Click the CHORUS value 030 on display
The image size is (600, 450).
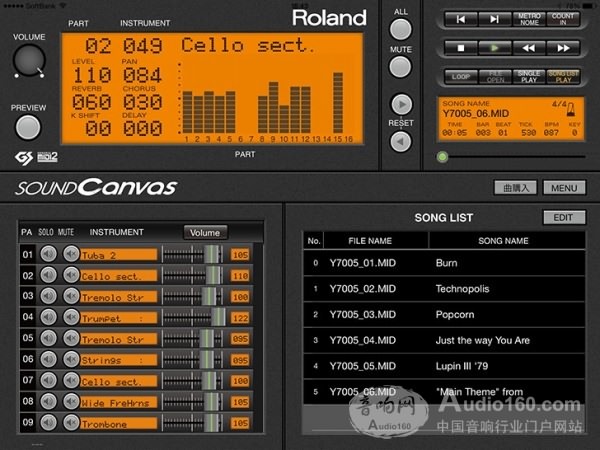coord(143,102)
